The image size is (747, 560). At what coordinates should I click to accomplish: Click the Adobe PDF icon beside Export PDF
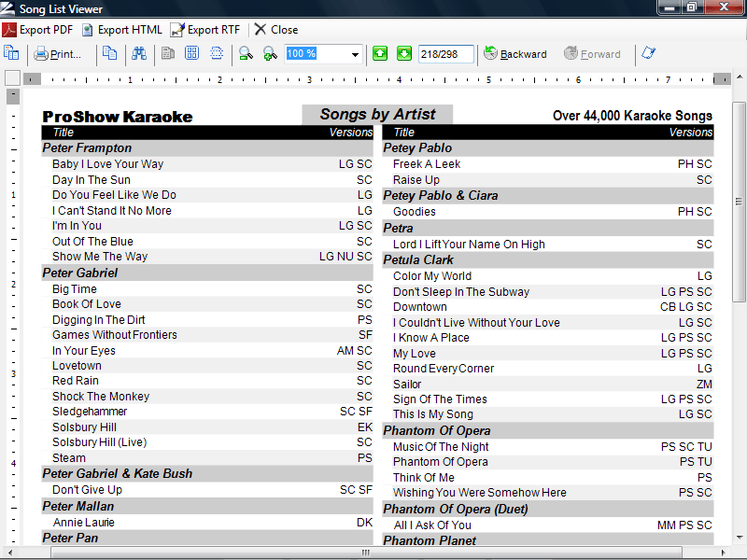(x=8, y=29)
